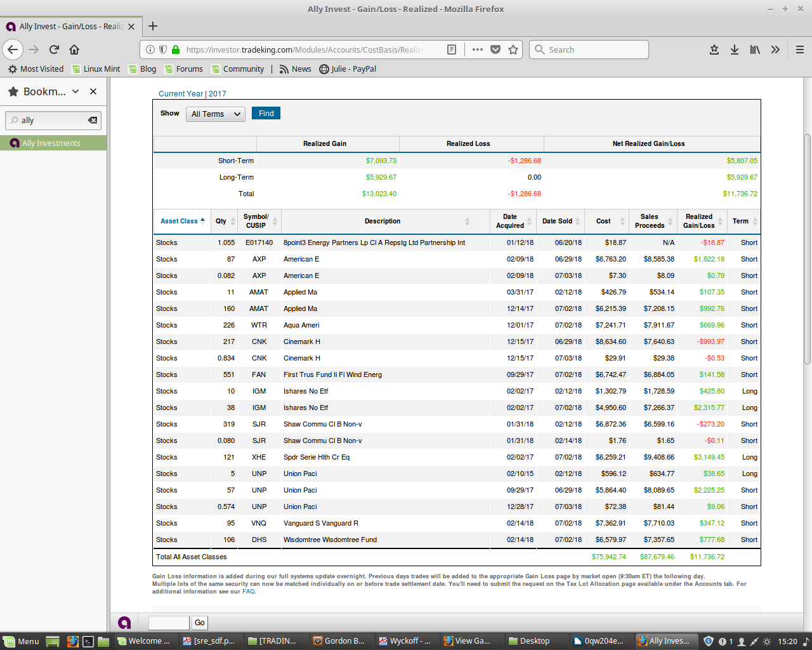This screenshot has width=812, height=650.
Task: Open the News feed bookmark
Action: click(295, 69)
